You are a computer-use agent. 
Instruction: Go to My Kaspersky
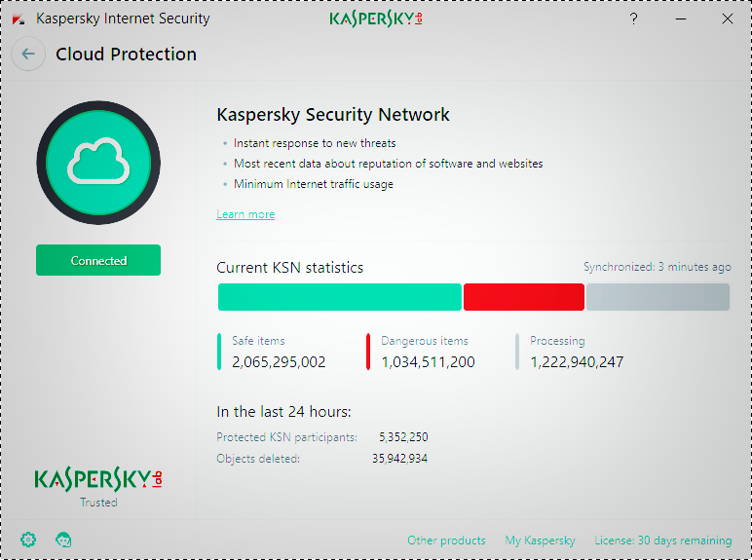coord(540,541)
